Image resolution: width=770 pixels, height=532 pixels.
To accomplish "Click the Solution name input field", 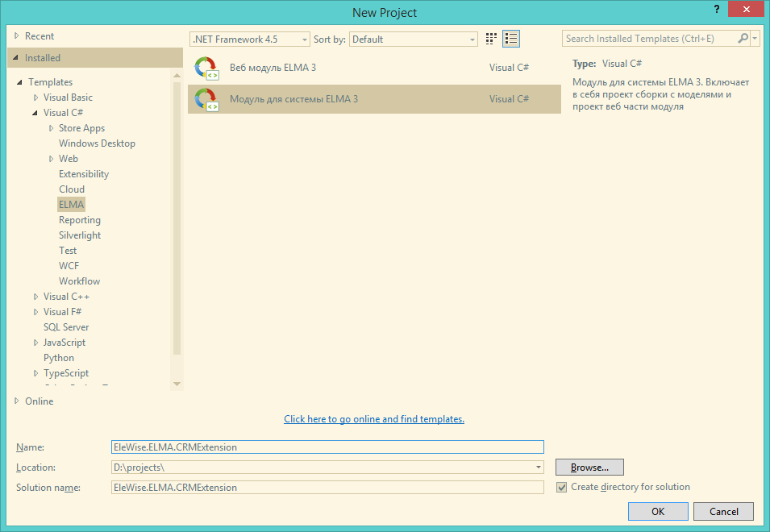I will coord(327,488).
